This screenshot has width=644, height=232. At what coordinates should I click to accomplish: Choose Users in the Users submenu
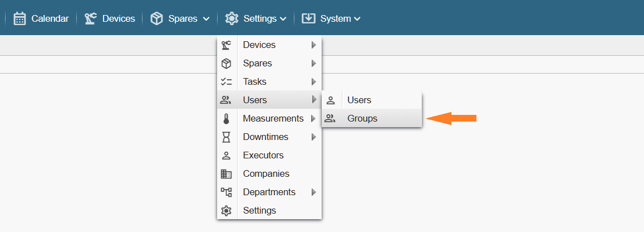[x=359, y=100]
